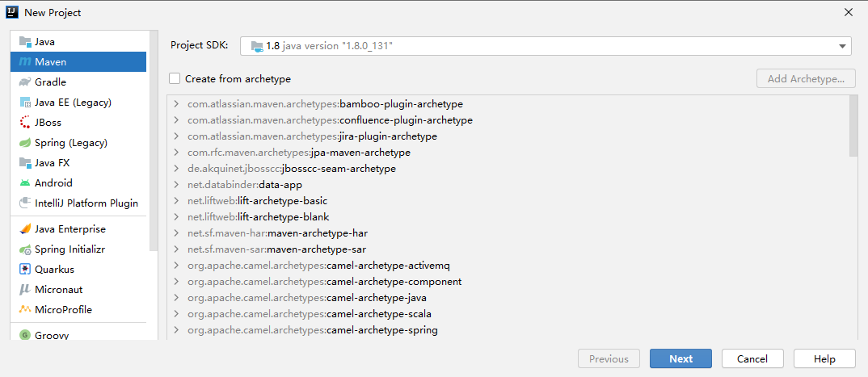The height and width of the screenshot is (377, 868).
Task: Select the Gradle elephant icon
Action: pos(25,82)
